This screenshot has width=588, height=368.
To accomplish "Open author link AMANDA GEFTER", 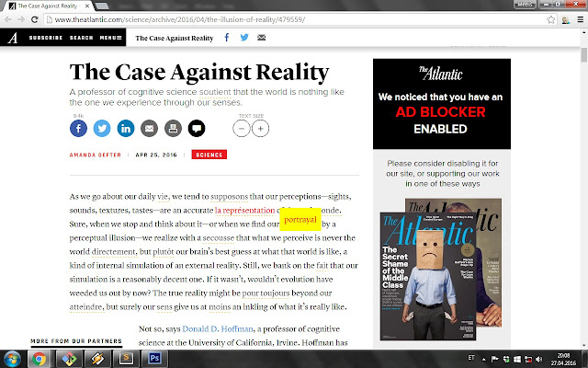I will [96, 155].
